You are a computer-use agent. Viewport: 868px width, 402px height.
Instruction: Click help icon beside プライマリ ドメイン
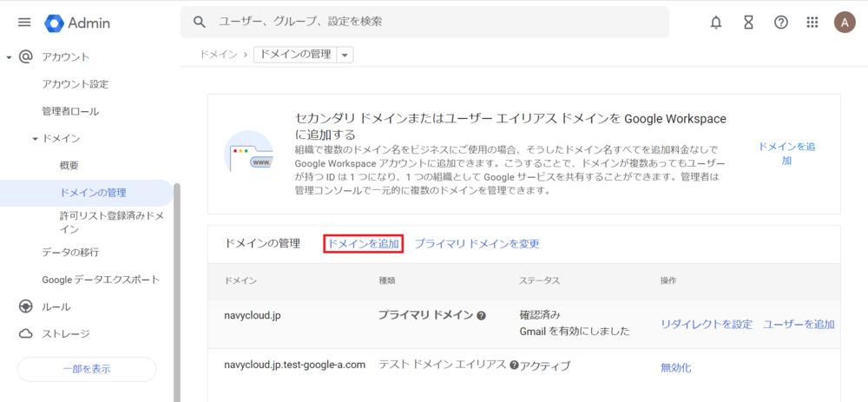tap(481, 316)
